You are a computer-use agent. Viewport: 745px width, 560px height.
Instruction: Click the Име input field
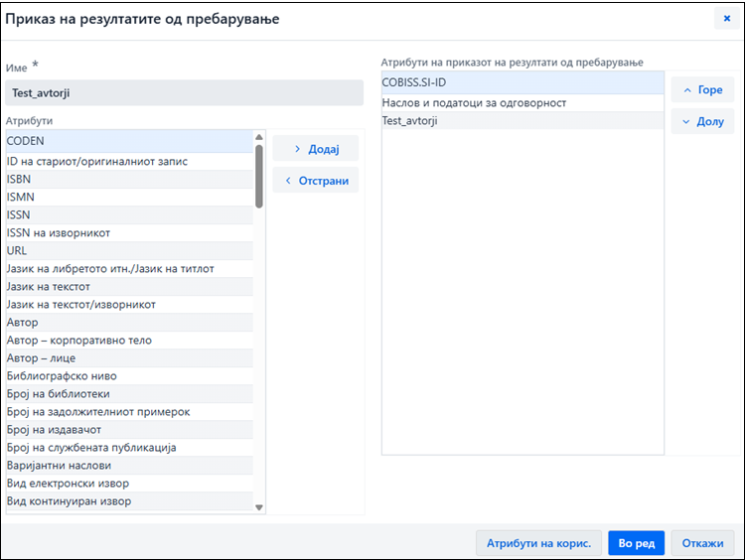tap(185, 92)
